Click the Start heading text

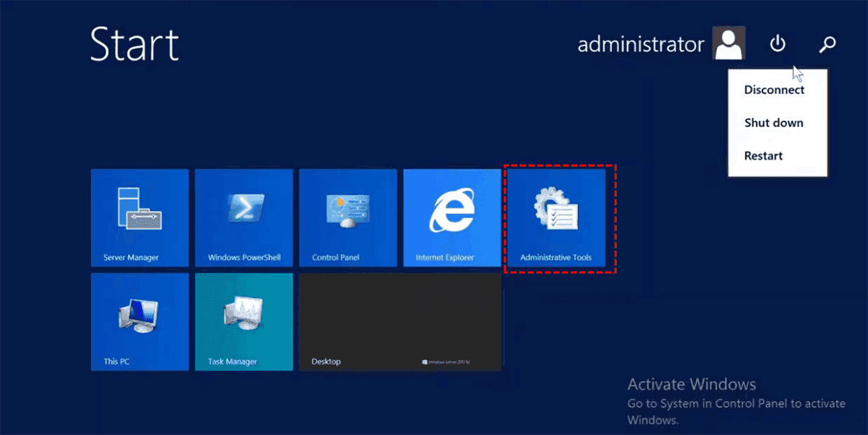tap(135, 45)
